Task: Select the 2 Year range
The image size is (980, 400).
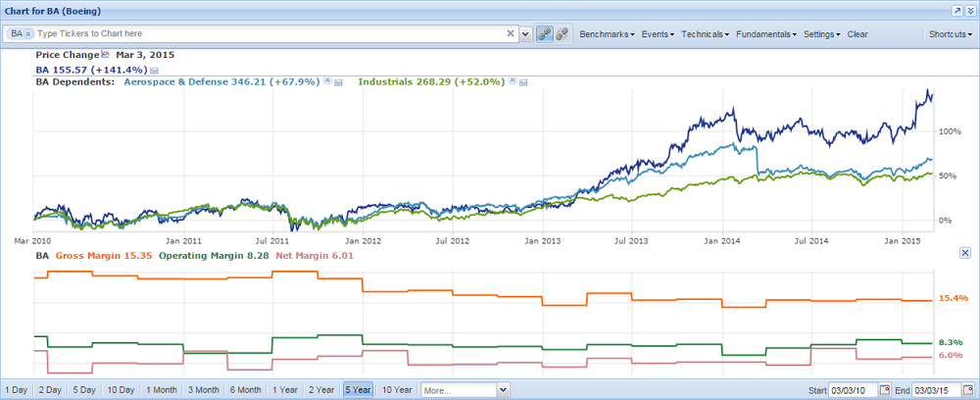Action: point(321,390)
